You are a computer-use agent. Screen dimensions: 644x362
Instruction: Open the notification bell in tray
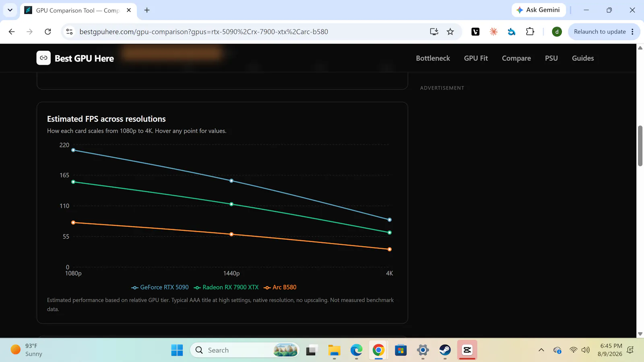pos(630,350)
